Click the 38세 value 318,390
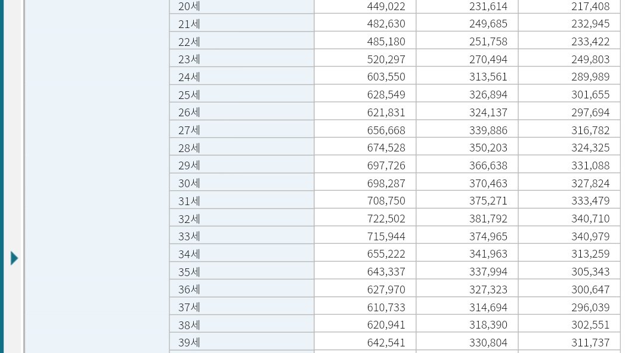The image size is (644, 353). 488,324
